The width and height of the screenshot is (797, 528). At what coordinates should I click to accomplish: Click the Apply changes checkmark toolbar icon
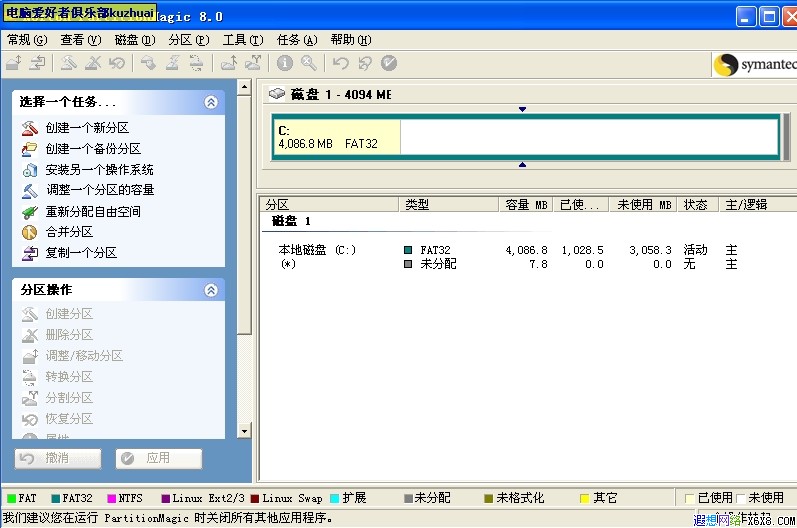coord(389,63)
